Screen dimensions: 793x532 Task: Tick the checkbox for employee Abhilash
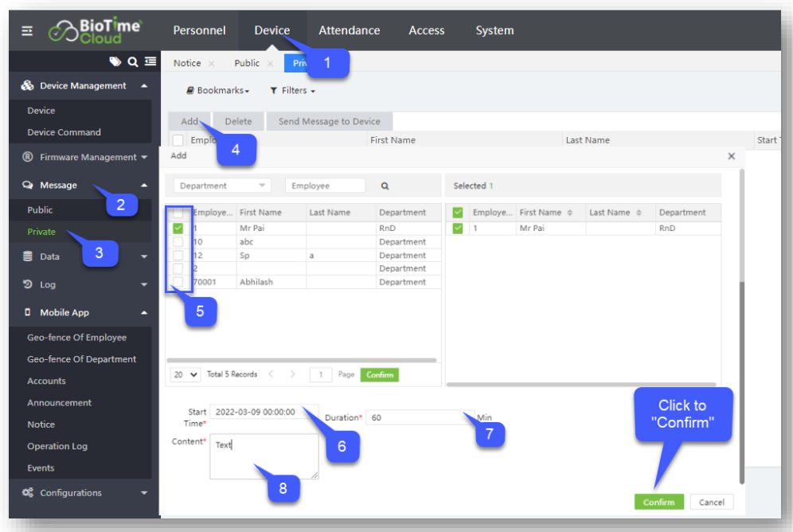(x=178, y=282)
